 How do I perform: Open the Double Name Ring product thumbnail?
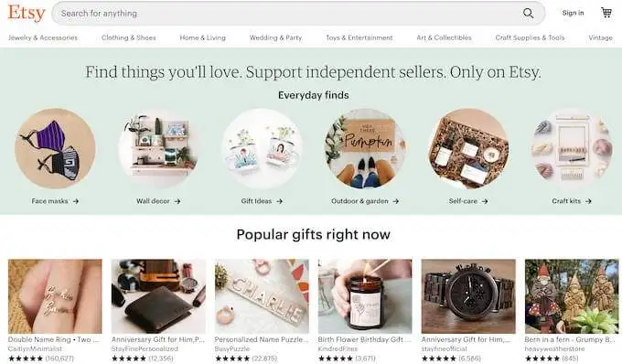click(x=55, y=296)
